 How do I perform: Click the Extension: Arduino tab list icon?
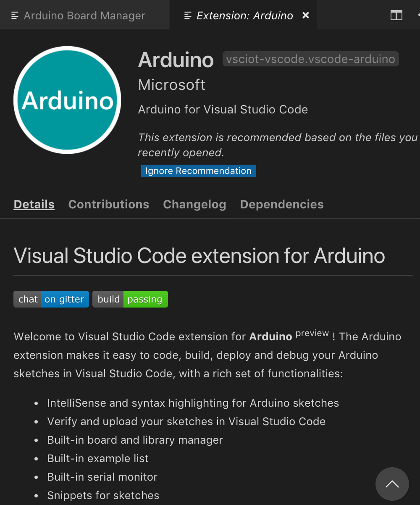[188, 16]
